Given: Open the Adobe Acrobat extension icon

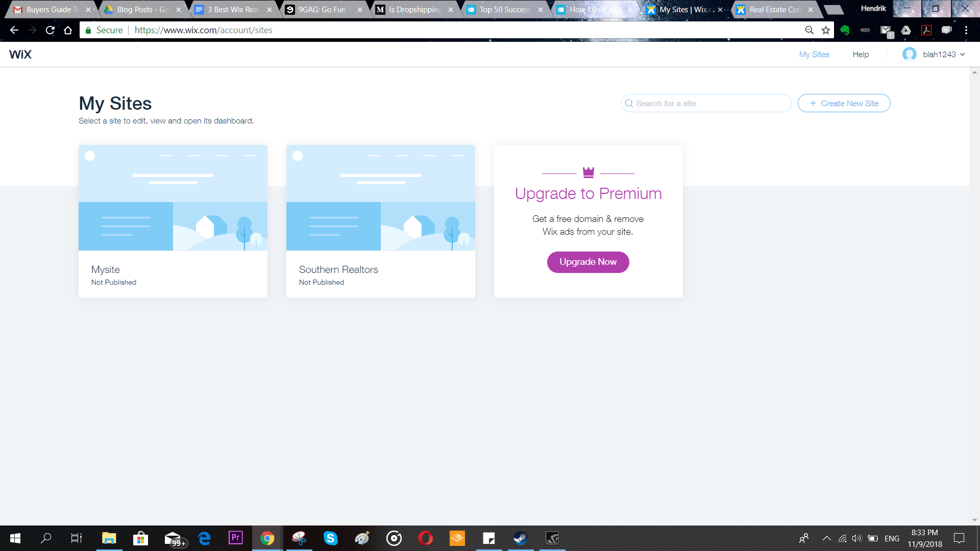Looking at the screenshot, I should pos(926,30).
